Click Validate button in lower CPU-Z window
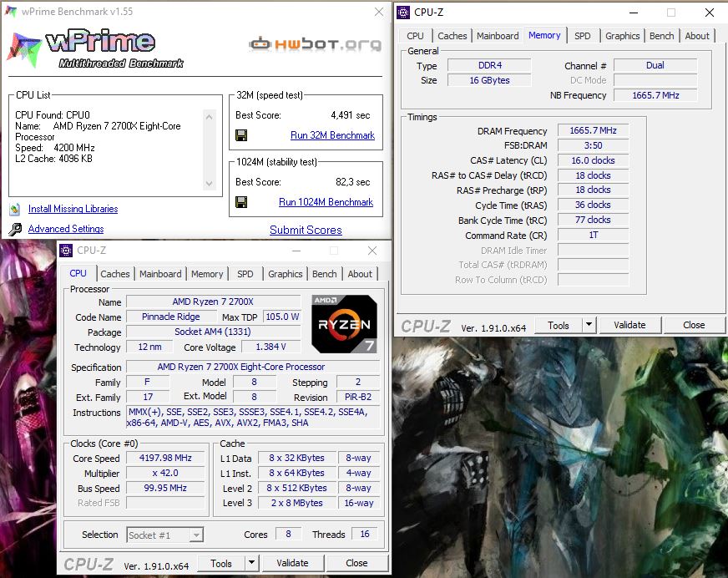 292,563
